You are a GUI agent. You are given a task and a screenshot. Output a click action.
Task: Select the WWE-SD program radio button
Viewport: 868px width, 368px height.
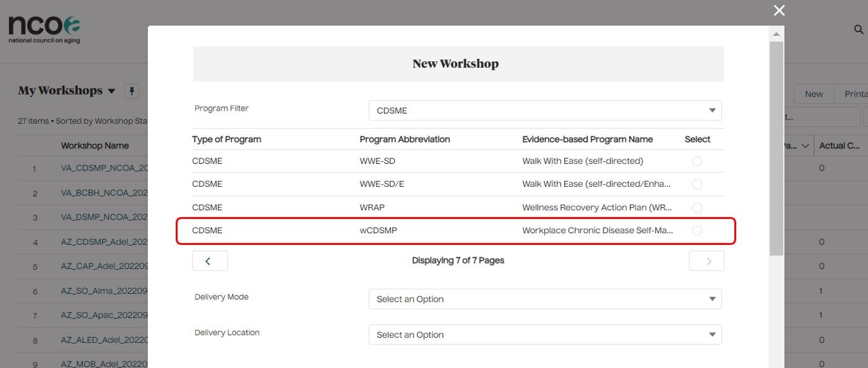[x=697, y=161]
